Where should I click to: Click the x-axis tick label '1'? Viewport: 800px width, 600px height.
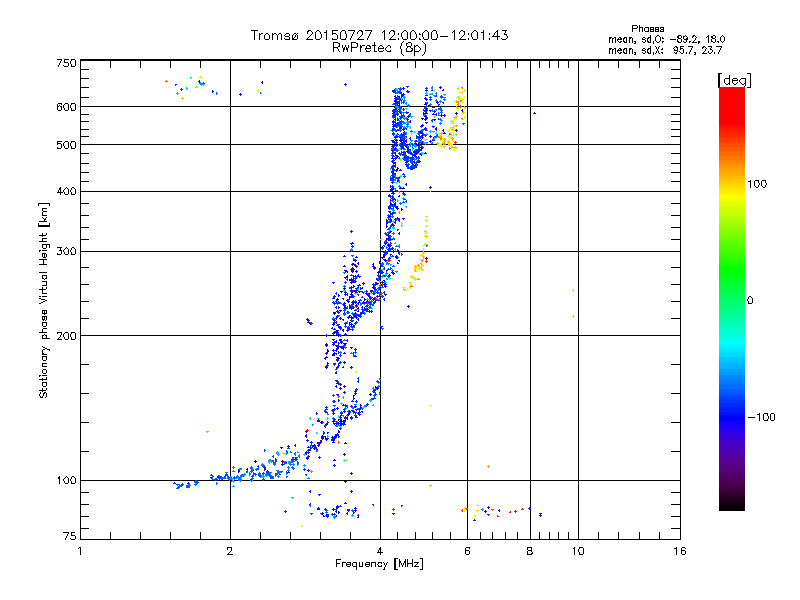coord(80,551)
